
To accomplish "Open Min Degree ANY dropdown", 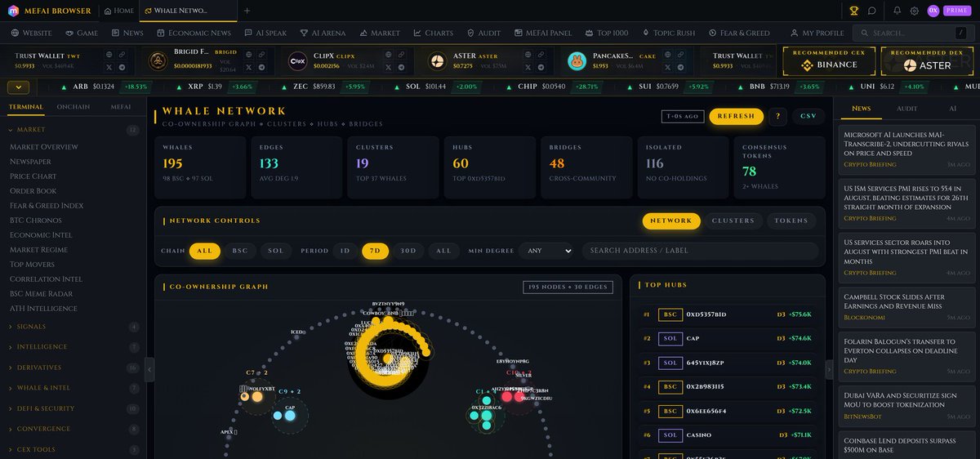I will 548,251.
